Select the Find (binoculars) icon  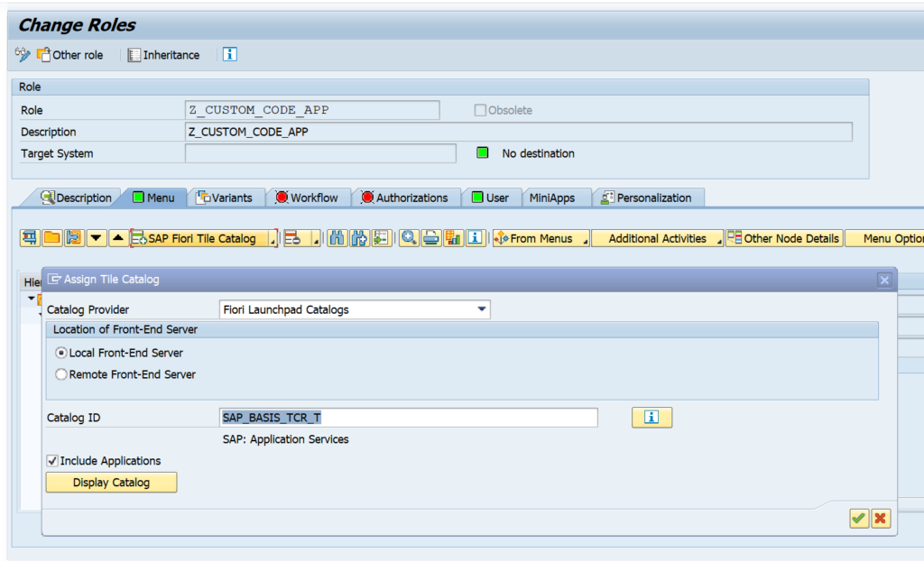click(336, 238)
